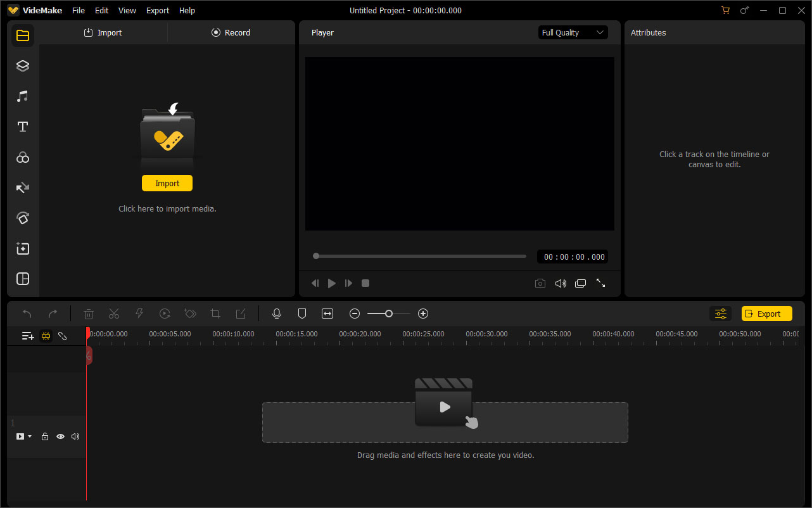Screen dimensions: 812x508
Task: Open the Filters panel in the sidebar
Action: tap(23, 157)
